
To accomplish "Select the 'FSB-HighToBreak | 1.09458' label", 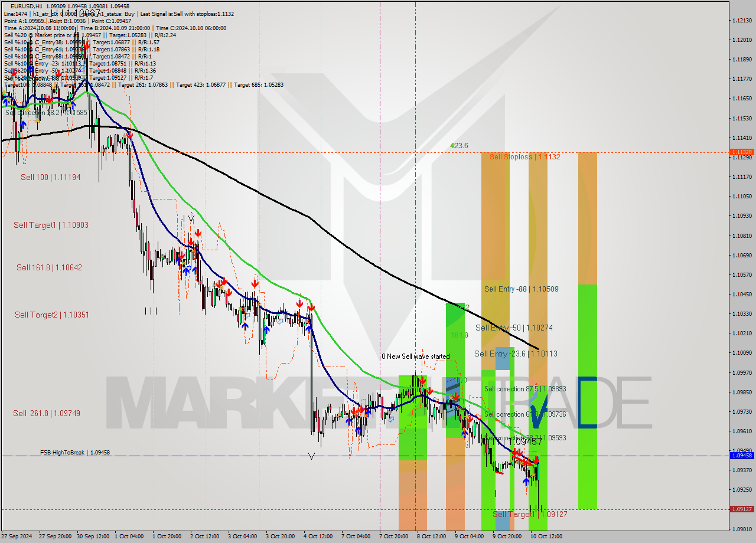I will (75, 452).
